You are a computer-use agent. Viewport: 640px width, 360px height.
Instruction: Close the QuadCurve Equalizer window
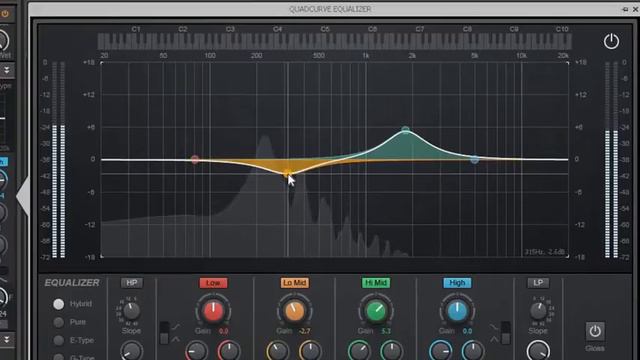[636, 9]
